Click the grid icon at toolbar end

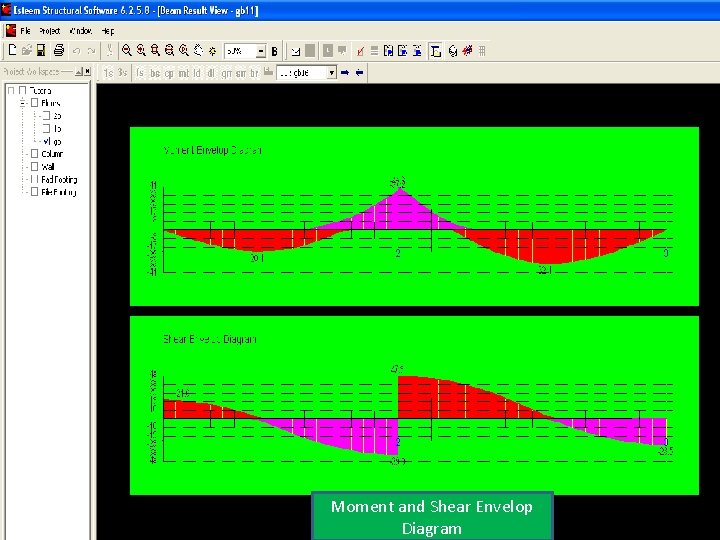coord(482,51)
